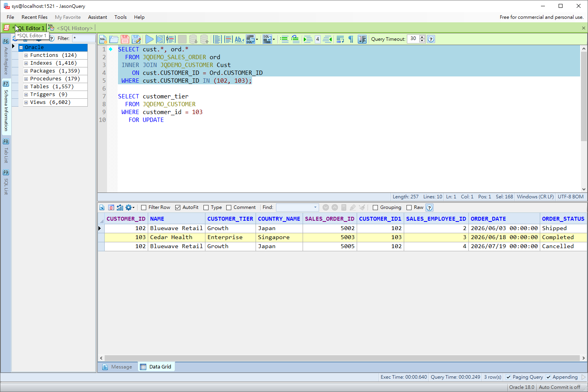Increase the Query Timeout spinner value

click(x=422, y=37)
